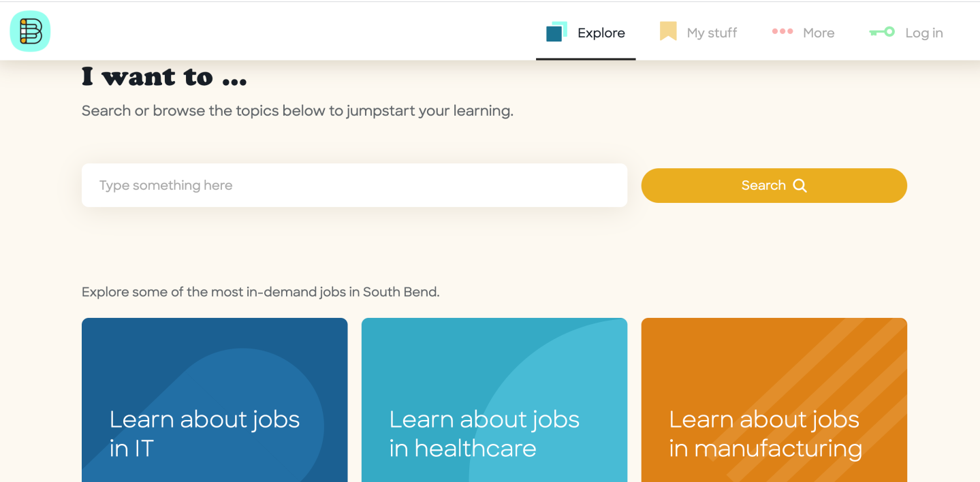Click the South Bend logo icon
This screenshot has height=482, width=980.
coord(30,31)
